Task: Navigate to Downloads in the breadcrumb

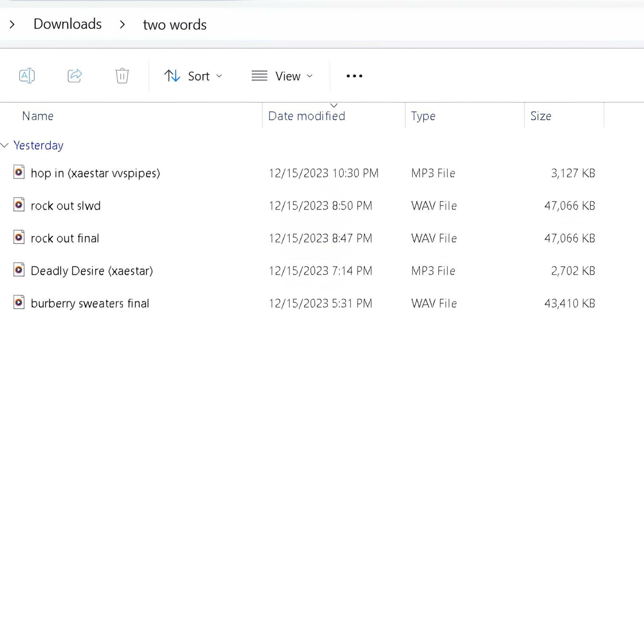Action: (68, 24)
